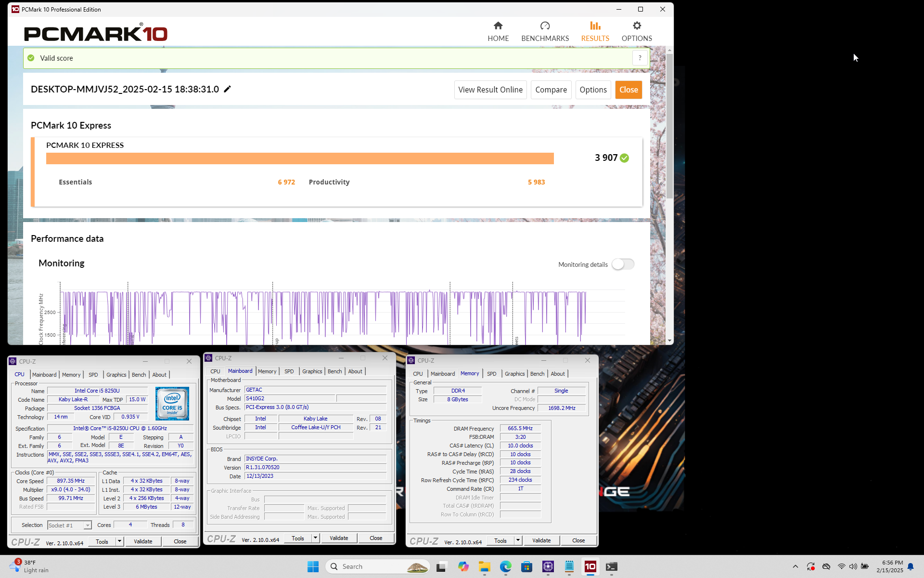Open SPD tab in left CPU-Z window

(x=93, y=375)
